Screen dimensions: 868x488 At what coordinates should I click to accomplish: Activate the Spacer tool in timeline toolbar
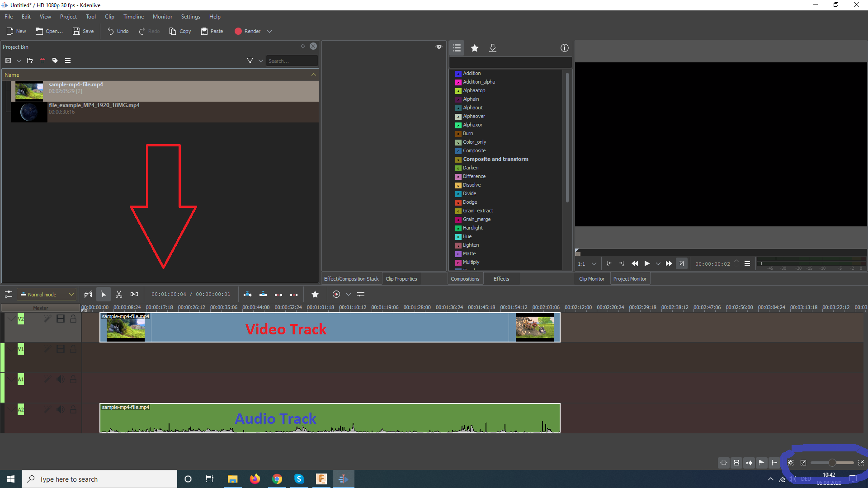pos(134,294)
